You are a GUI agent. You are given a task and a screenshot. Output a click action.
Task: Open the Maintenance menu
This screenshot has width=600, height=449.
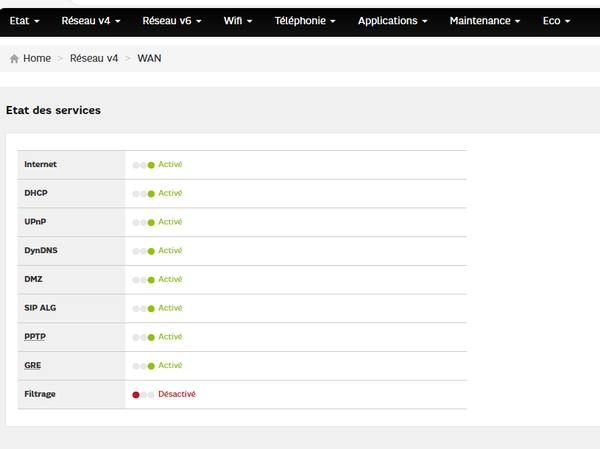485,21
